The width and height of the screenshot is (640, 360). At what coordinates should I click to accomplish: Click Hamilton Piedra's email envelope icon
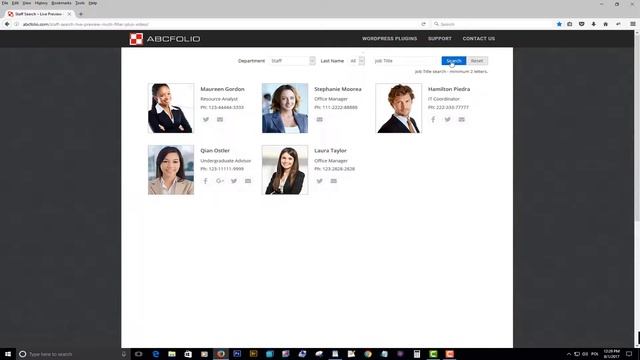point(462,120)
